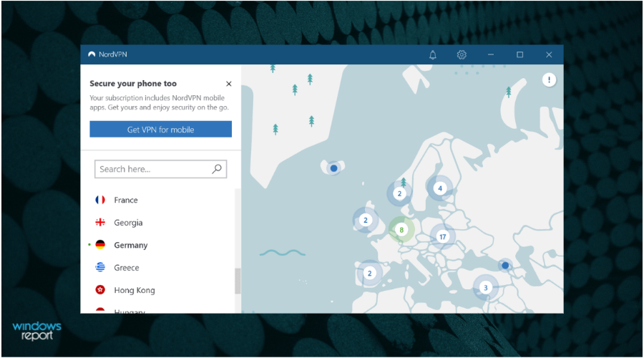Click the France flag icon
644x358 pixels.
(100, 200)
